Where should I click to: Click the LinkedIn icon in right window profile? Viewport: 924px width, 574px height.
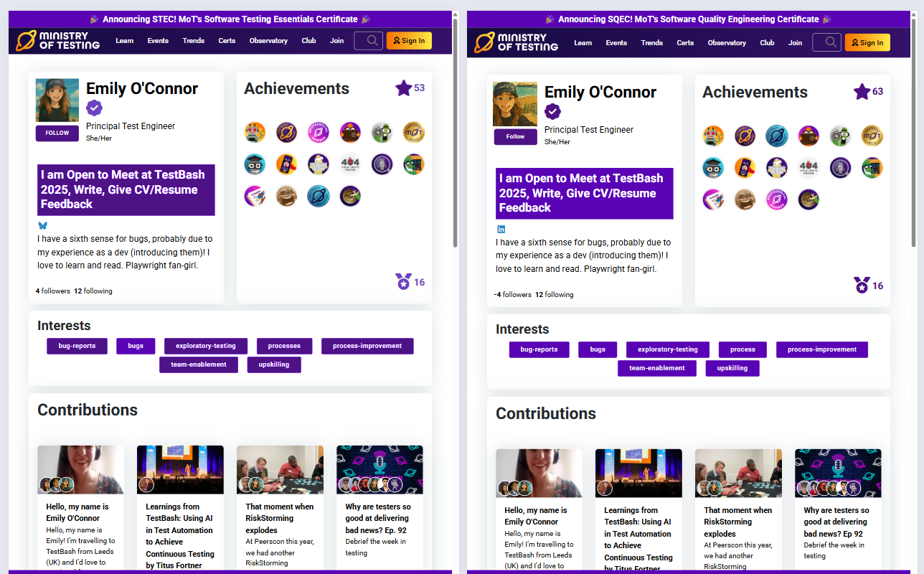click(501, 229)
